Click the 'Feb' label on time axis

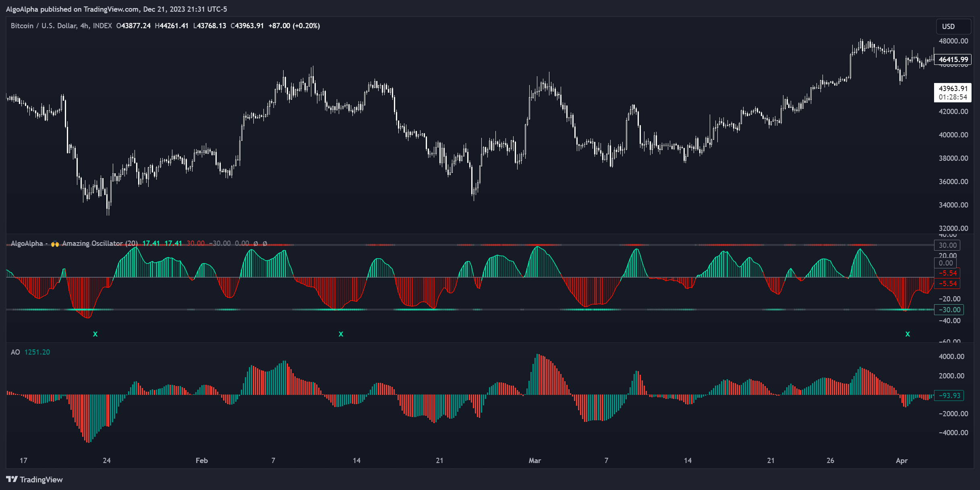click(201, 461)
